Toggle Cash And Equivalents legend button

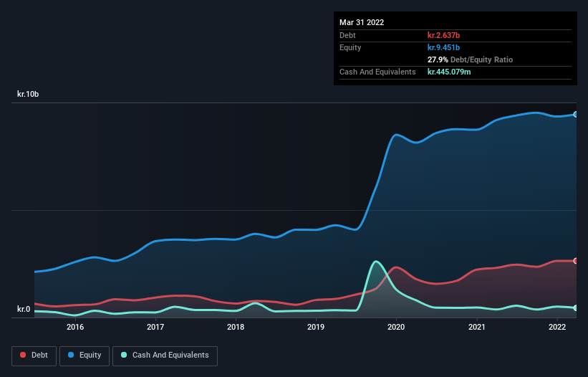point(165,355)
